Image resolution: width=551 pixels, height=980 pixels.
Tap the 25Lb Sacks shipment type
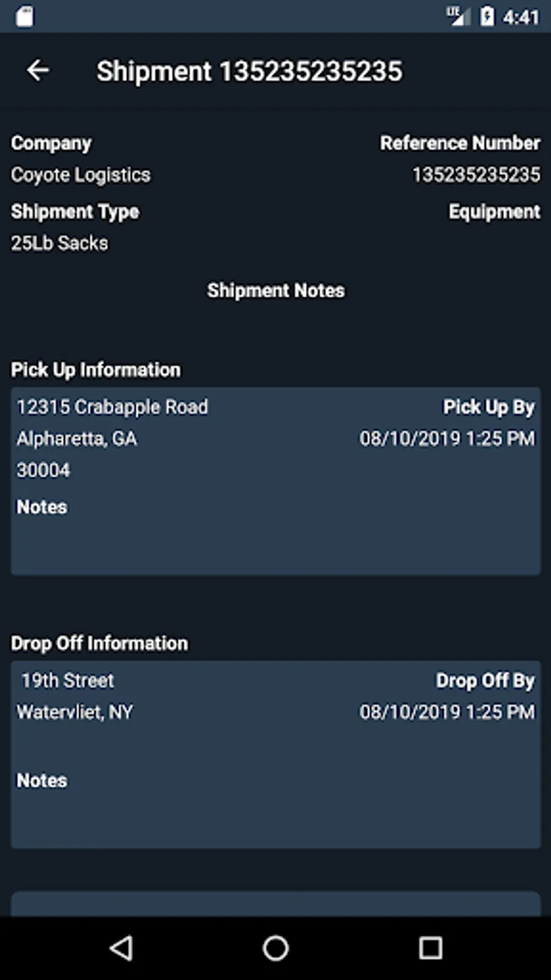point(59,243)
